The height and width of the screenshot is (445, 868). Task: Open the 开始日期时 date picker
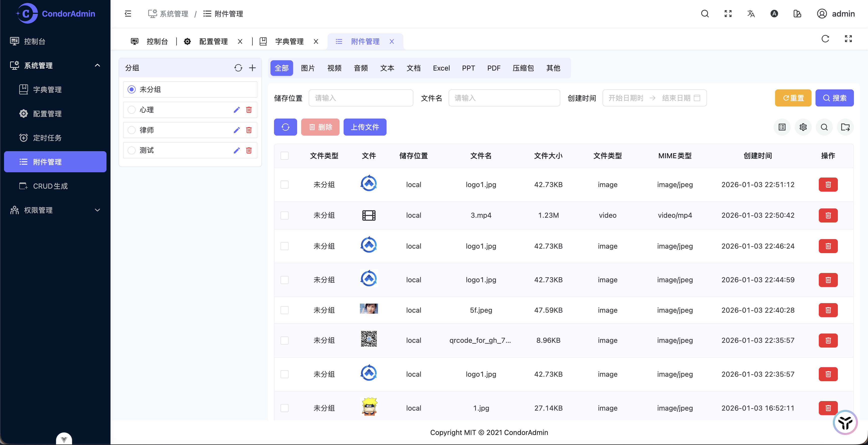[x=625, y=98]
